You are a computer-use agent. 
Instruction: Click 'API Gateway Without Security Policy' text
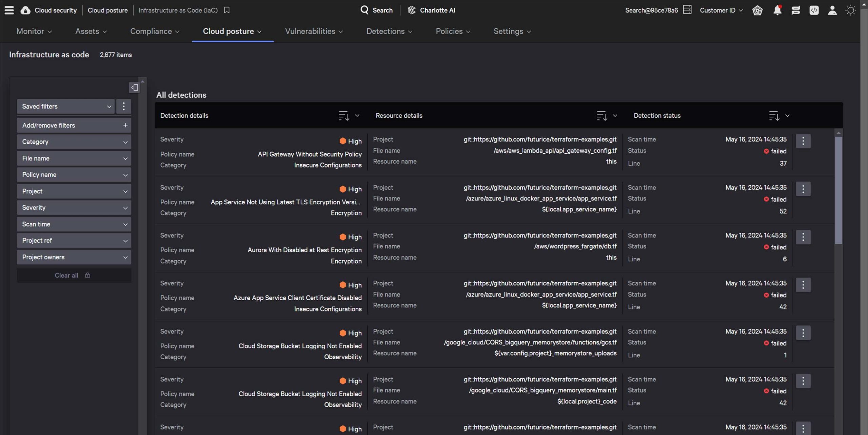pos(310,154)
